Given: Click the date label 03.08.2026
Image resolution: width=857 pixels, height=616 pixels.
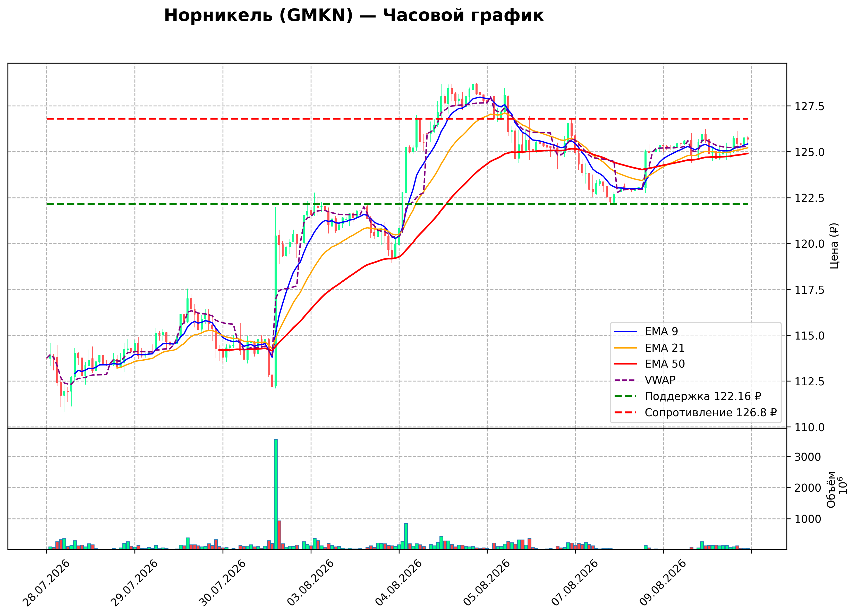Looking at the screenshot, I should pos(311,583).
